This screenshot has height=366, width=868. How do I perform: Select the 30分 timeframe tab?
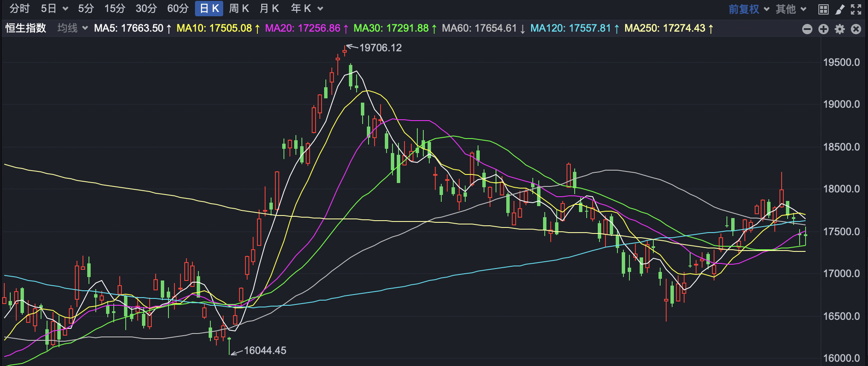146,9
